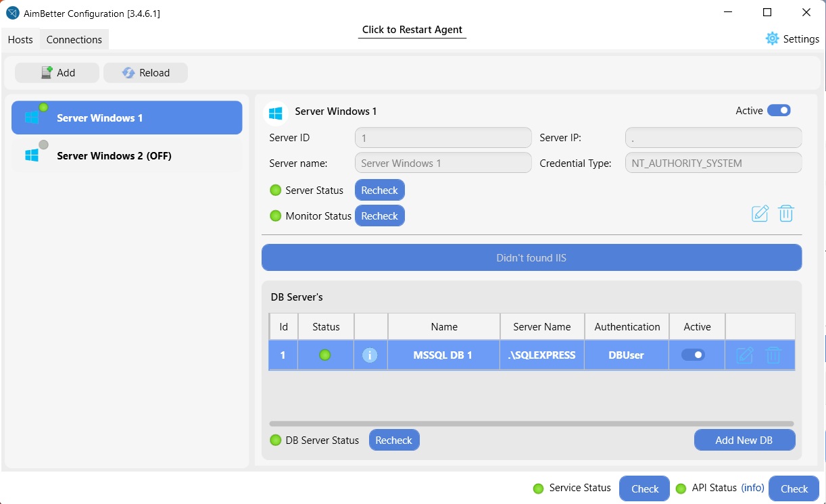The image size is (826, 504).
Task: Click the Service Status green indicator
Action: point(538,488)
